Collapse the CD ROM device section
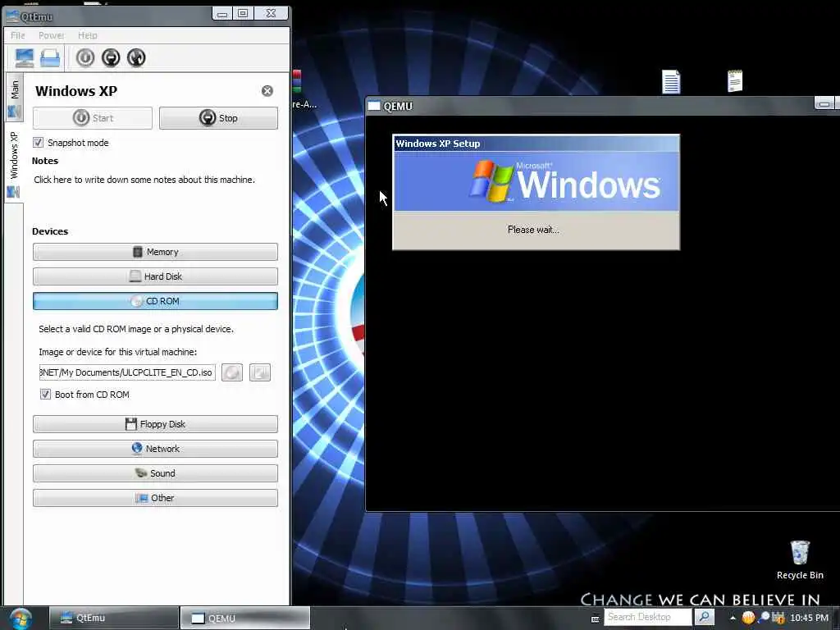This screenshot has height=630, width=840. [155, 301]
